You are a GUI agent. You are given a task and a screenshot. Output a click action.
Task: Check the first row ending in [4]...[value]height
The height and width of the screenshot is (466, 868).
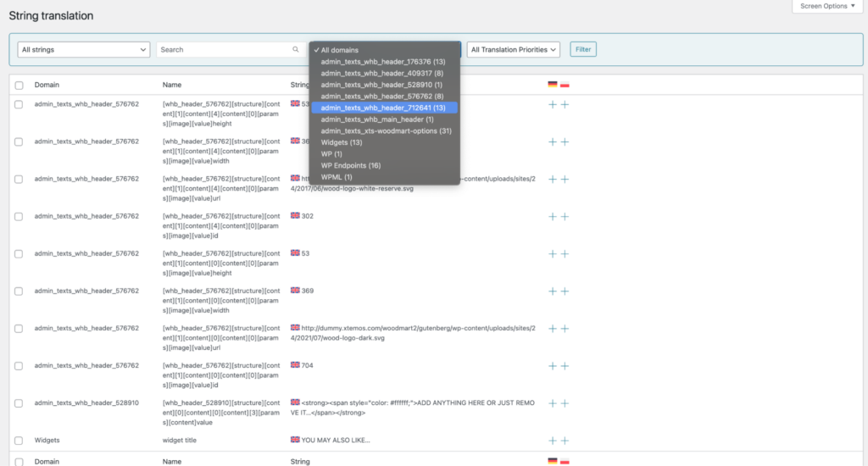(x=19, y=104)
